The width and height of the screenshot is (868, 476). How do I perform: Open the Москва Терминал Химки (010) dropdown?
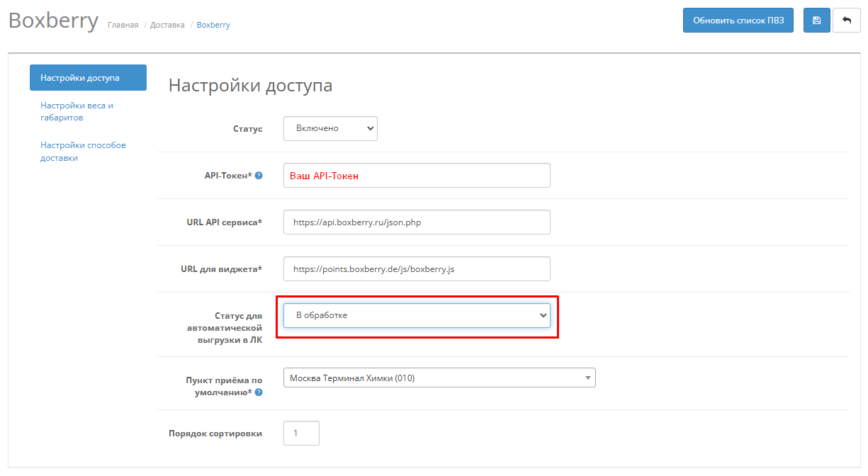(439, 378)
